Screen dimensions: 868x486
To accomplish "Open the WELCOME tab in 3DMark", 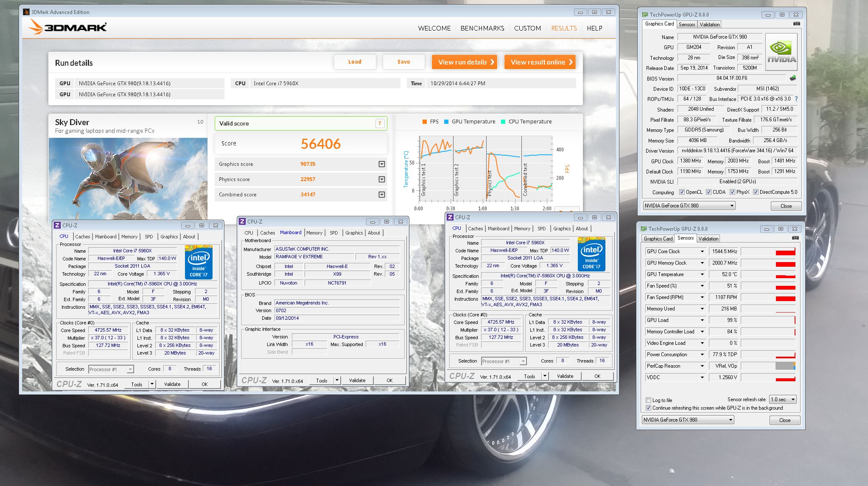I will 434,28.
